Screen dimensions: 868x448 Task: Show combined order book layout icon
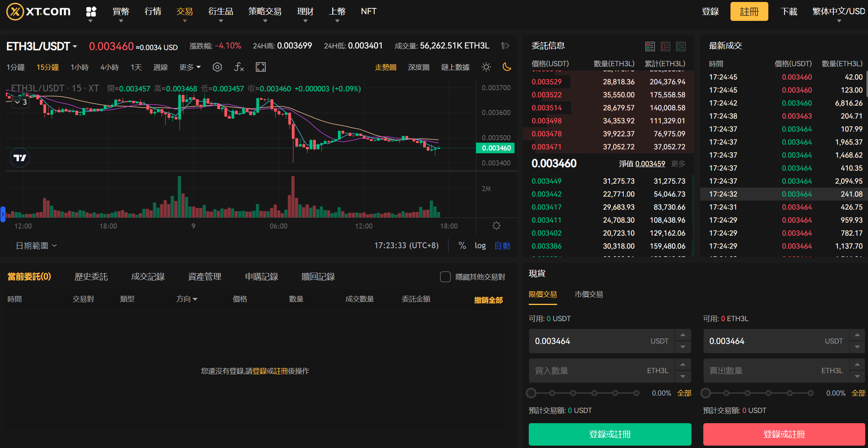click(x=650, y=46)
